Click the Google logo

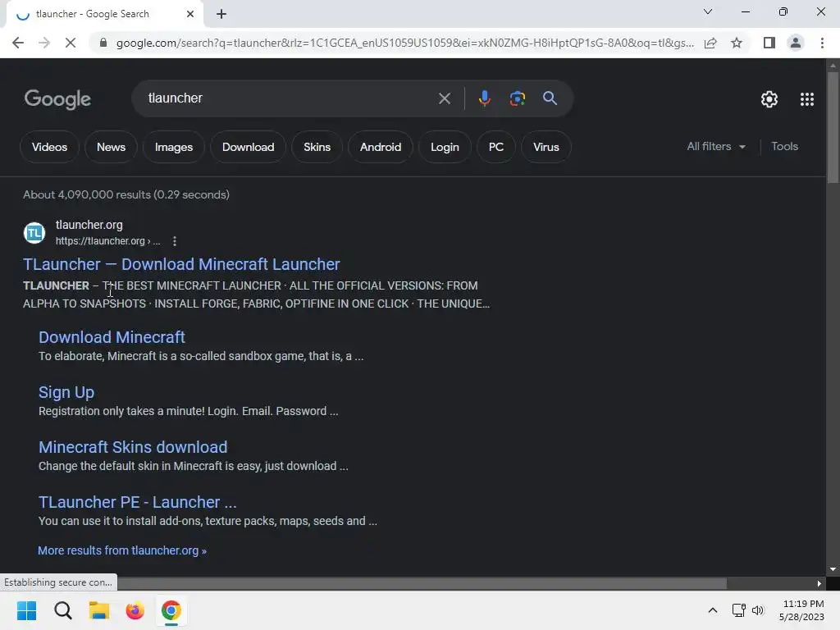pos(57,99)
